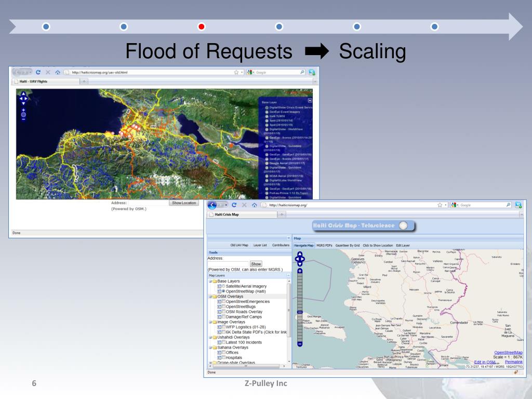Follow the Permalink link
The width and height of the screenshot is (532, 399).
(x=514, y=362)
